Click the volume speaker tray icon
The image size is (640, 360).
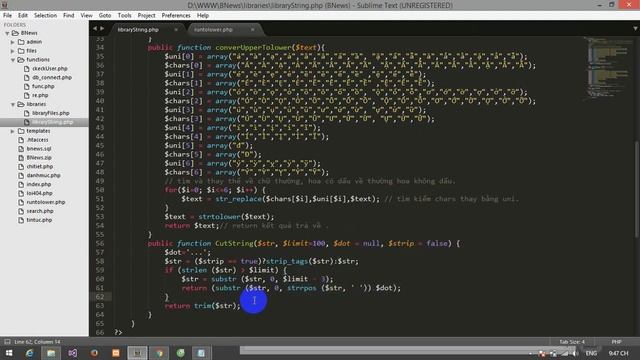[x=575, y=353]
